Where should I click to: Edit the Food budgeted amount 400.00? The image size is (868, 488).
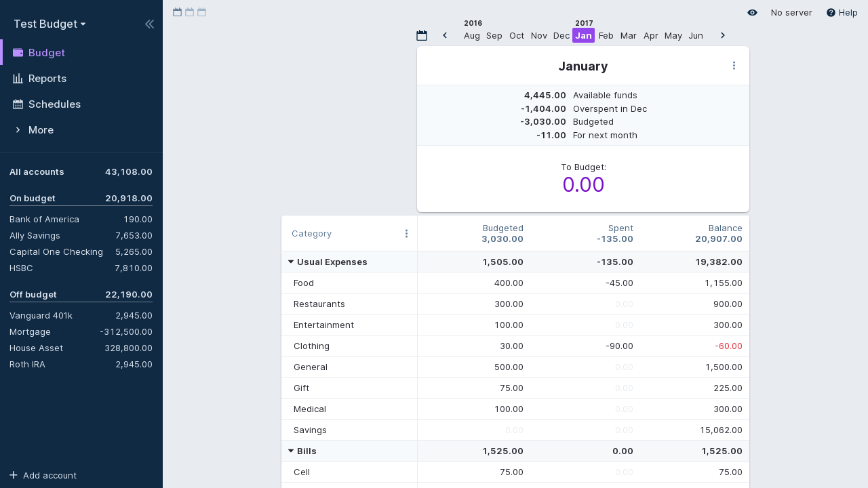pyautogui.click(x=509, y=283)
